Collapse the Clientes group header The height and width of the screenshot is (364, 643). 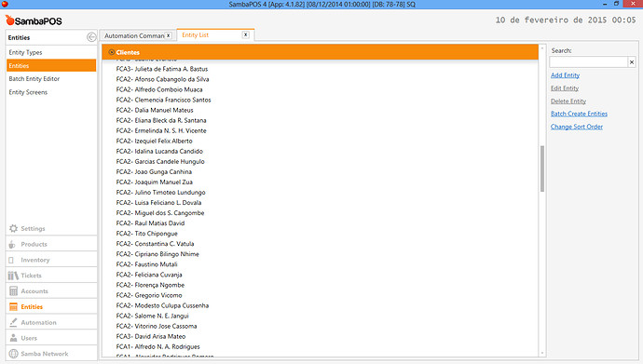tap(111, 52)
